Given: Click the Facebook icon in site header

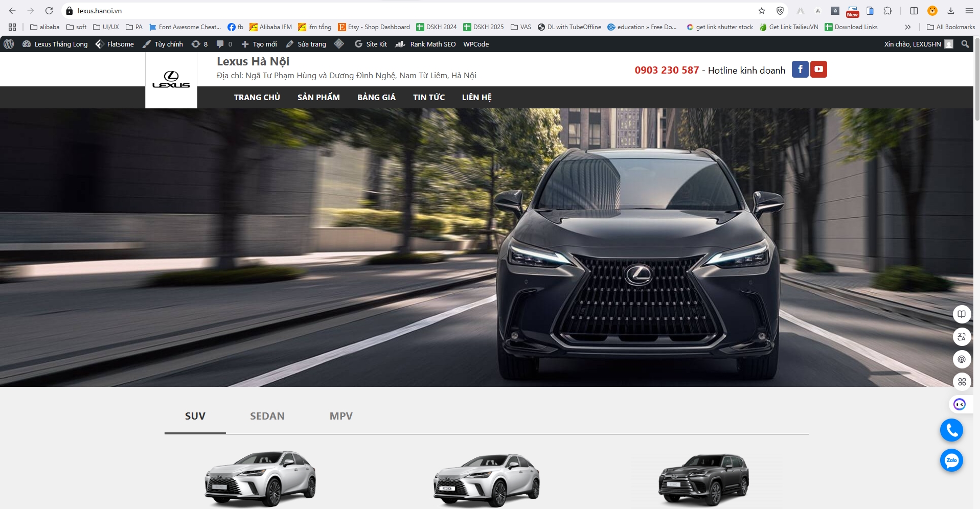Looking at the screenshot, I should point(800,70).
